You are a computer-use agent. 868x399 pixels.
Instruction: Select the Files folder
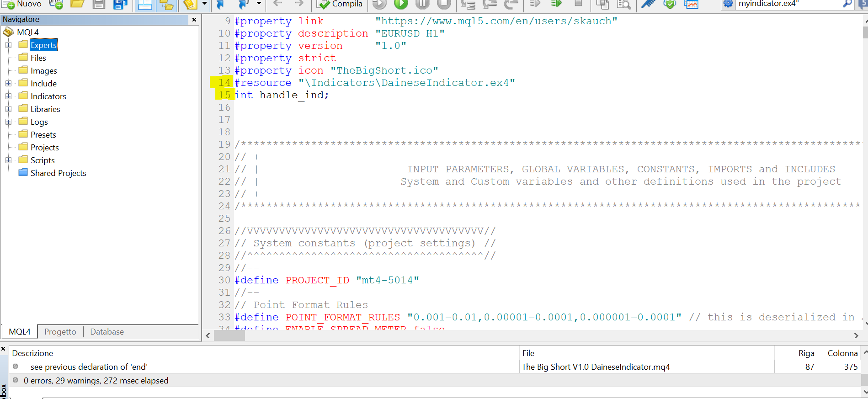click(38, 58)
